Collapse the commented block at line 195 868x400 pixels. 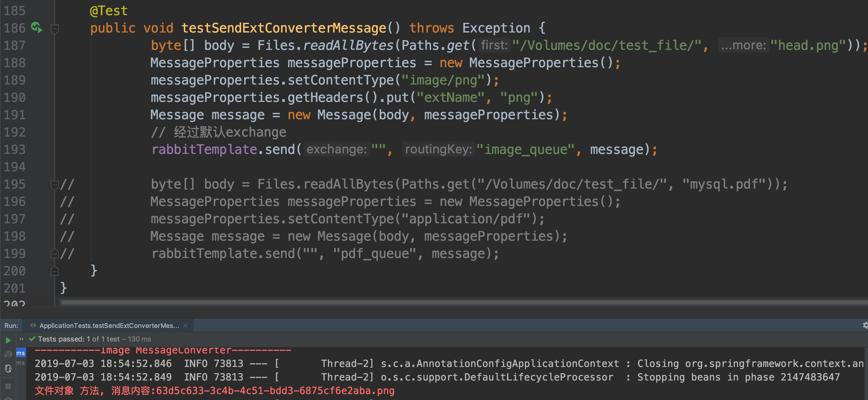pyautogui.click(x=55, y=185)
